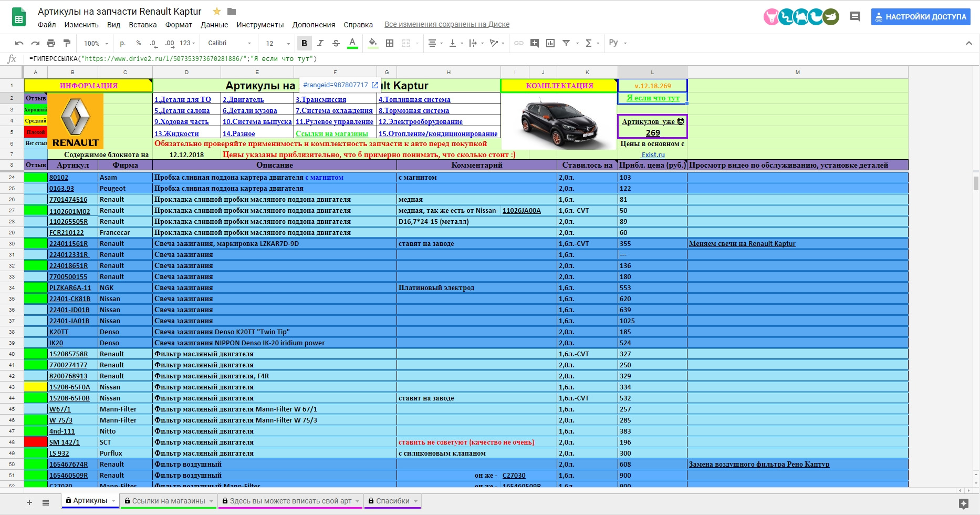The width and height of the screenshot is (980, 515).
Task: Open the Данные menu
Action: 214,25
